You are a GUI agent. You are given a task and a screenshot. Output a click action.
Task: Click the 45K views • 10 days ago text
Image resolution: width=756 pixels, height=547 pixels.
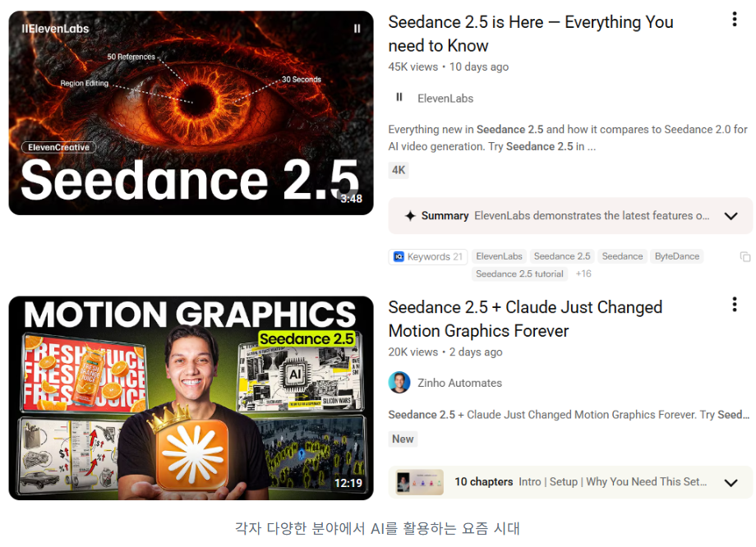coord(449,67)
